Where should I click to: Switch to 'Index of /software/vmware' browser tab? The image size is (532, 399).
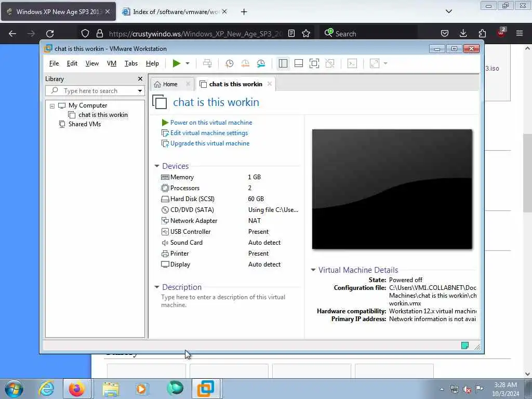[x=174, y=11]
